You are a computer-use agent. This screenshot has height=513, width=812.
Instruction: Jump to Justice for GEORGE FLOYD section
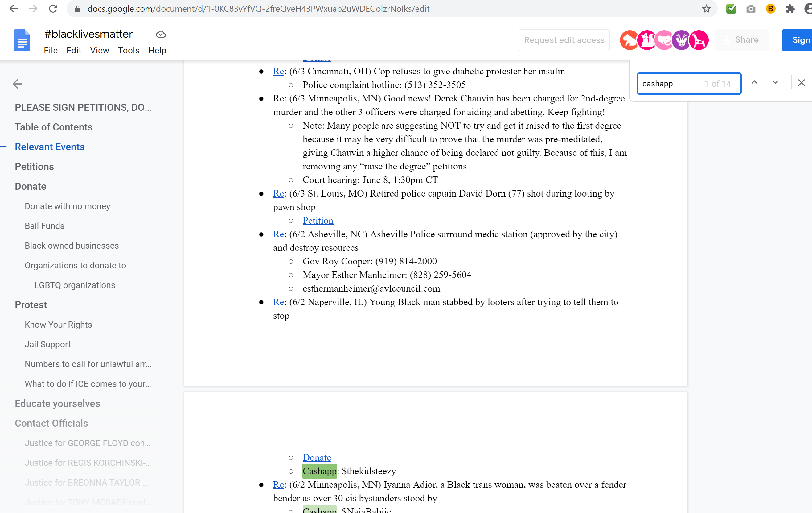coord(88,443)
